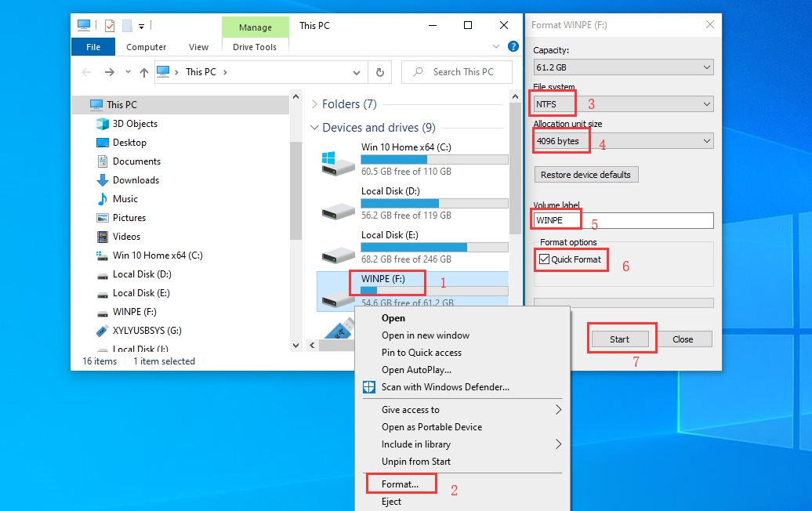The image size is (812, 511).
Task: Open recent locations dropdown arrow
Action: pos(128,72)
